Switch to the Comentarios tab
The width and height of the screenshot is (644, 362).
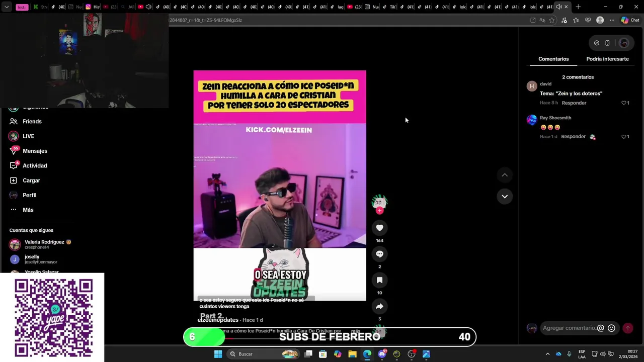coord(553,59)
